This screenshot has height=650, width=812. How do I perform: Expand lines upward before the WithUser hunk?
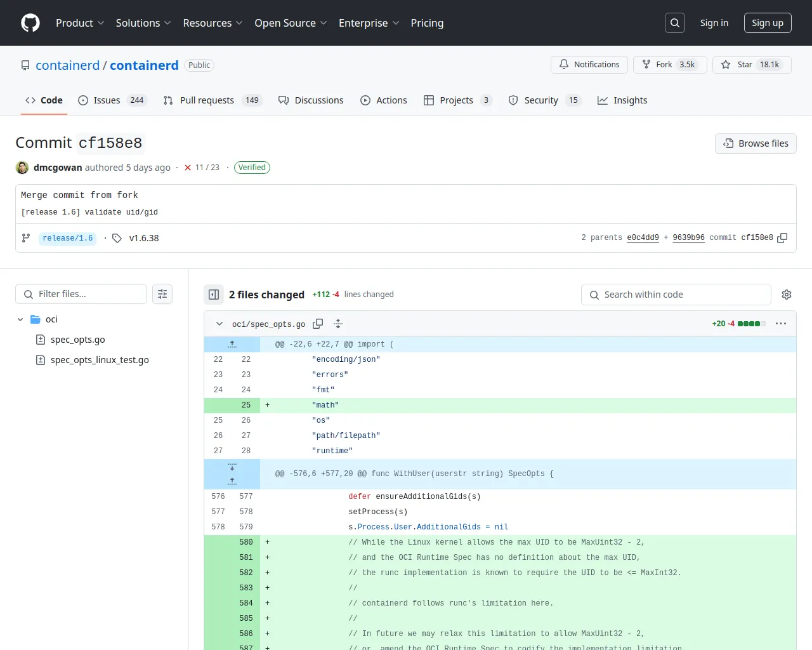point(232,481)
